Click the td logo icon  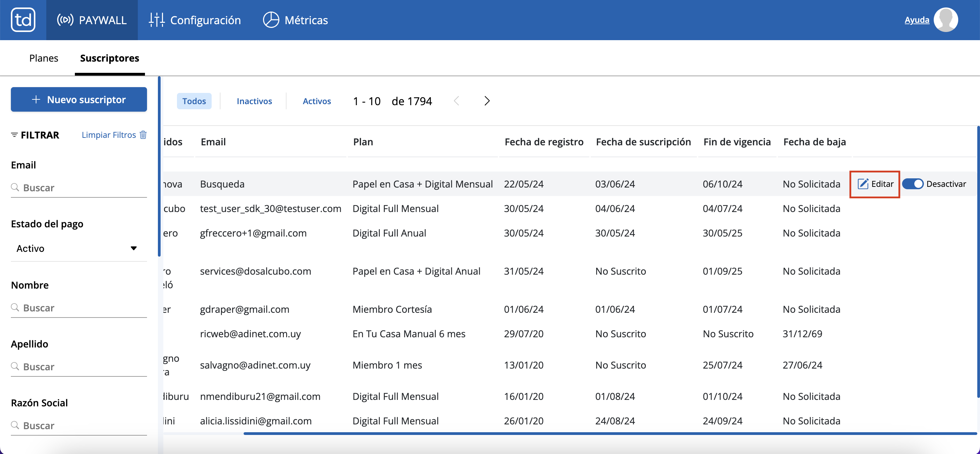(23, 20)
